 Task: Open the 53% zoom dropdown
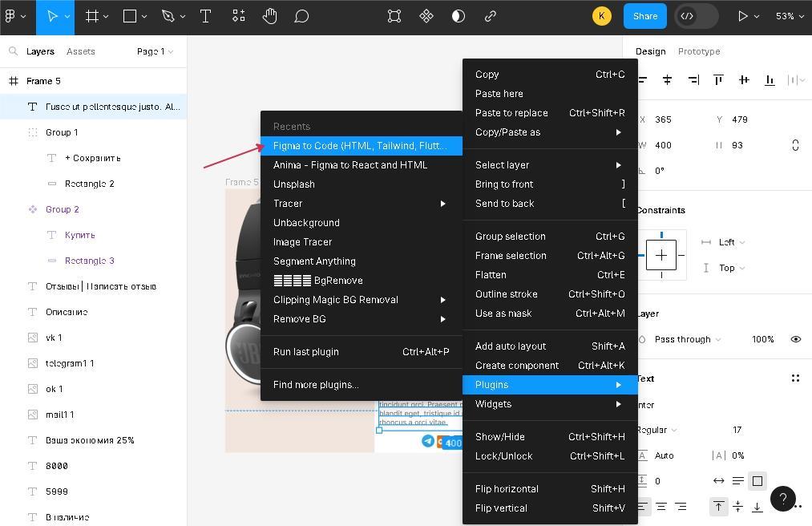click(790, 16)
